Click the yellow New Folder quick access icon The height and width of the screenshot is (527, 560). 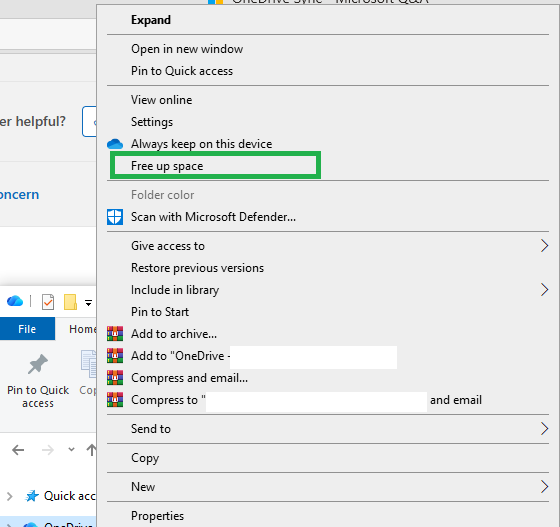(x=70, y=302)
